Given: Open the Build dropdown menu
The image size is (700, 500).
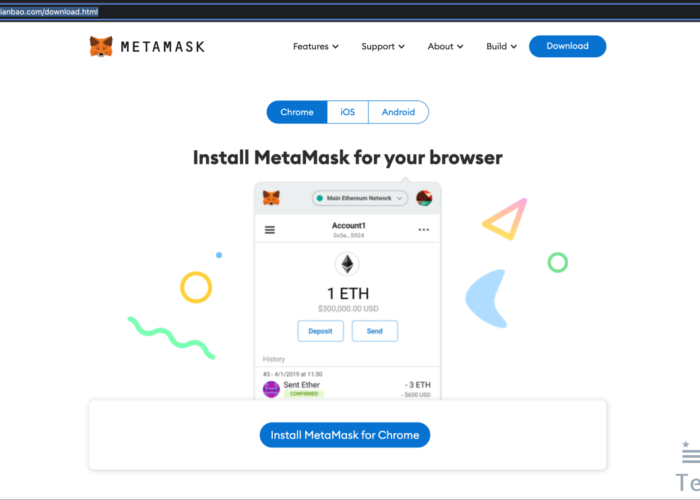Looking at the screenshot, I should coord(501,46).
